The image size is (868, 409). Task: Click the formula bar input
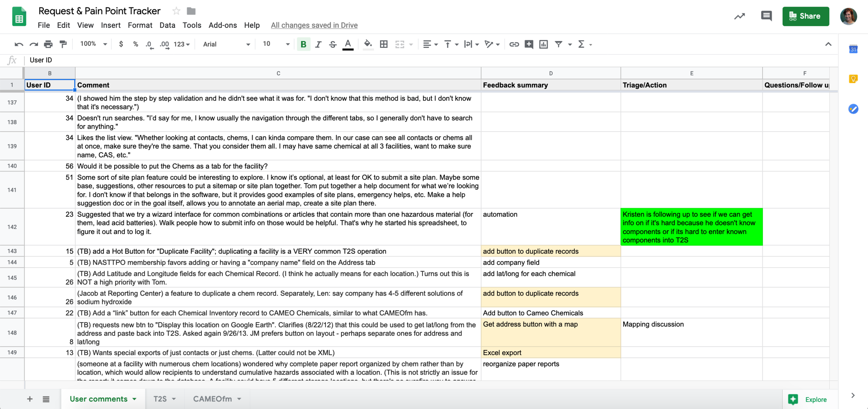pos(431,60)
